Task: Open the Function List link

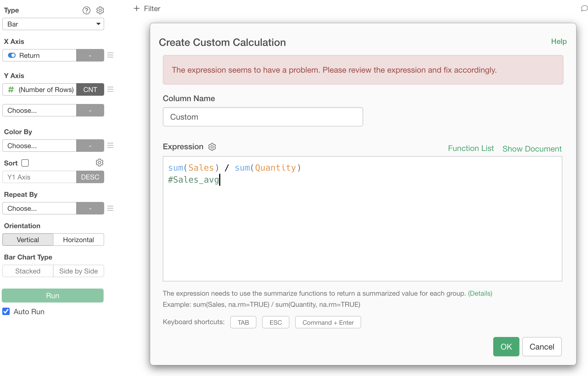Action: pos(471,148)
